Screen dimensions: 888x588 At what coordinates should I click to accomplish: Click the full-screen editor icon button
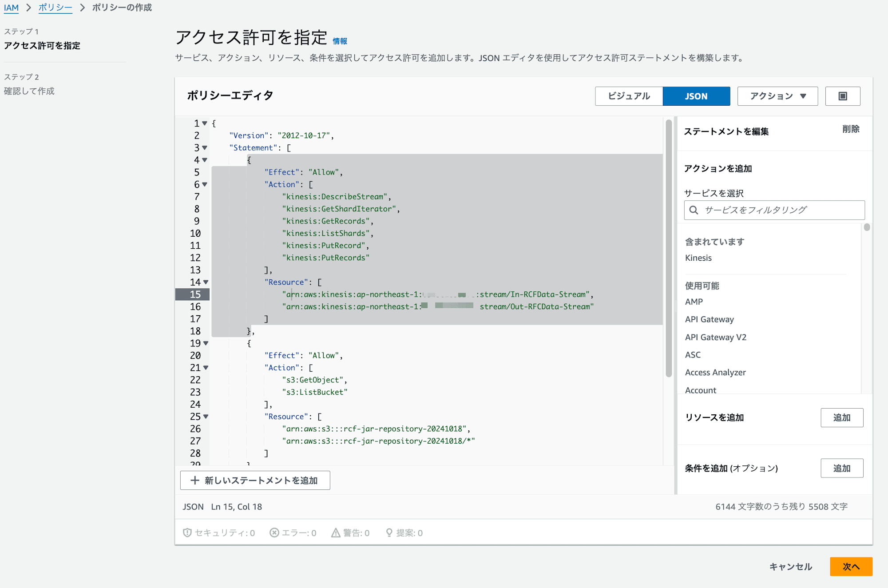click(842, 96)
